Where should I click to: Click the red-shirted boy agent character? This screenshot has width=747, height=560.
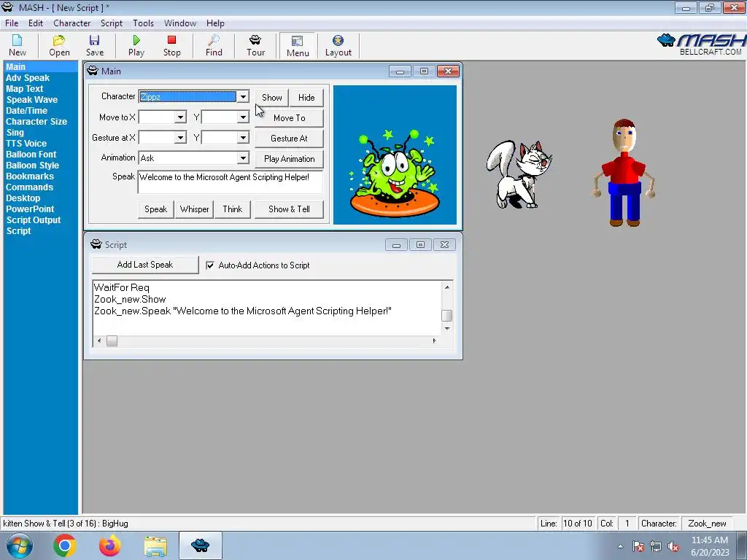(624, 172)
